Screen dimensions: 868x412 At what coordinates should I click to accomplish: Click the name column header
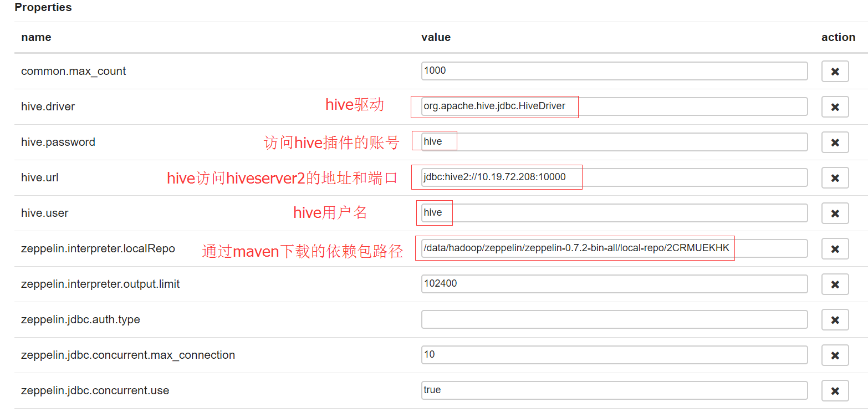pyautogui.click(x=36, y=37)
